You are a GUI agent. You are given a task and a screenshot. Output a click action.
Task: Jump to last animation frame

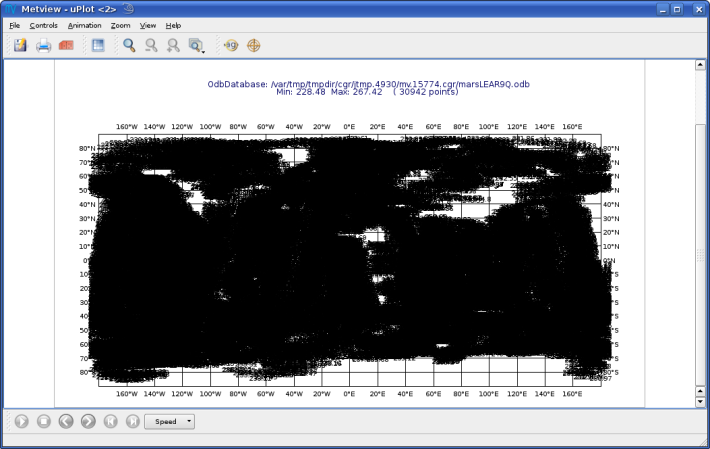pyautogui.click(x=133, y=421)
